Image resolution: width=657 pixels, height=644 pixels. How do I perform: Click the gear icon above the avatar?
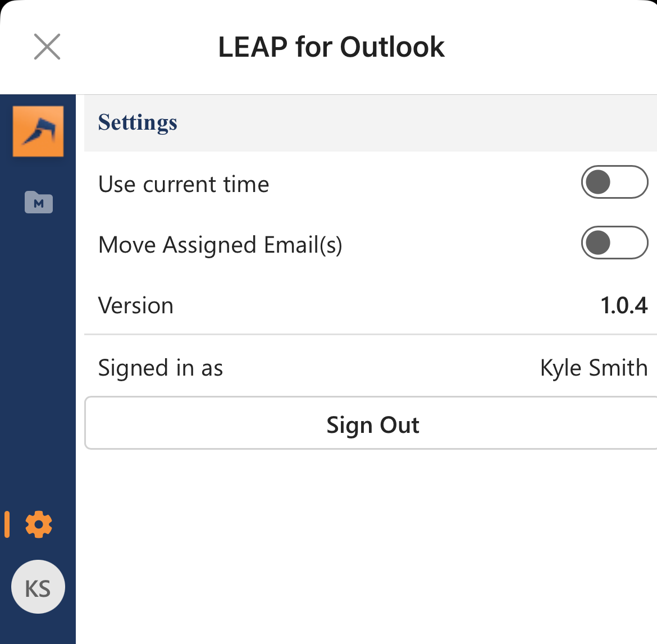pyautogui.click(x=38, y=525)
